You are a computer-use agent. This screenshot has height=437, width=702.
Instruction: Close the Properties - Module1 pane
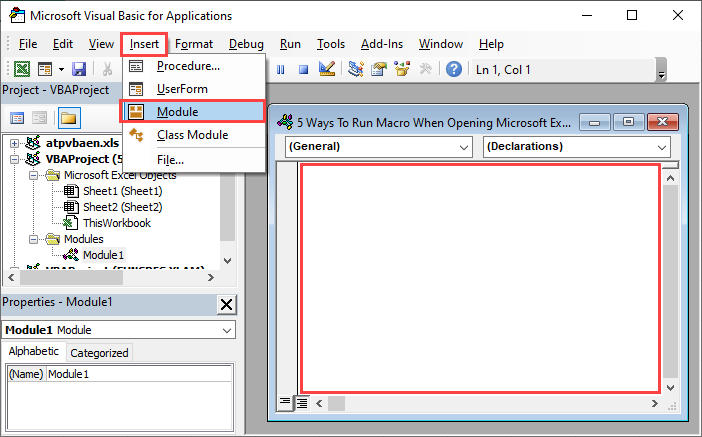tap(227, 304)
